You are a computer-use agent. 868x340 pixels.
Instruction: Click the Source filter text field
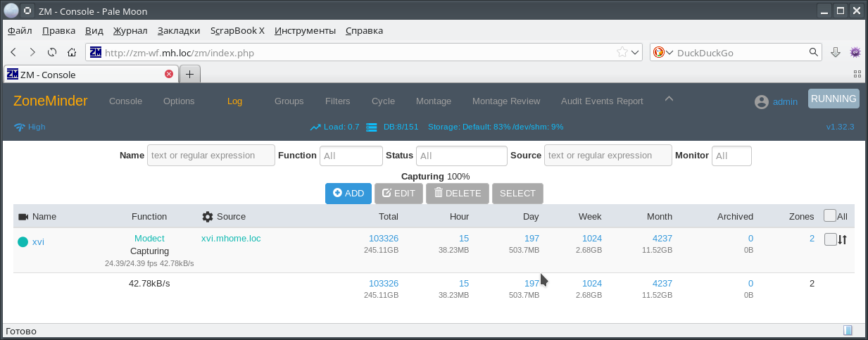click(608, 156)
